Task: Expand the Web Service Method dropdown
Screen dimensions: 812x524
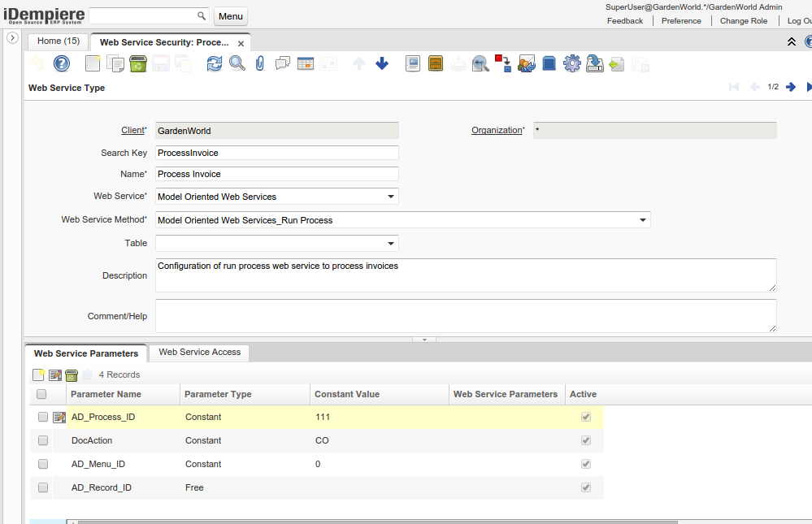Action: [642, 220]
